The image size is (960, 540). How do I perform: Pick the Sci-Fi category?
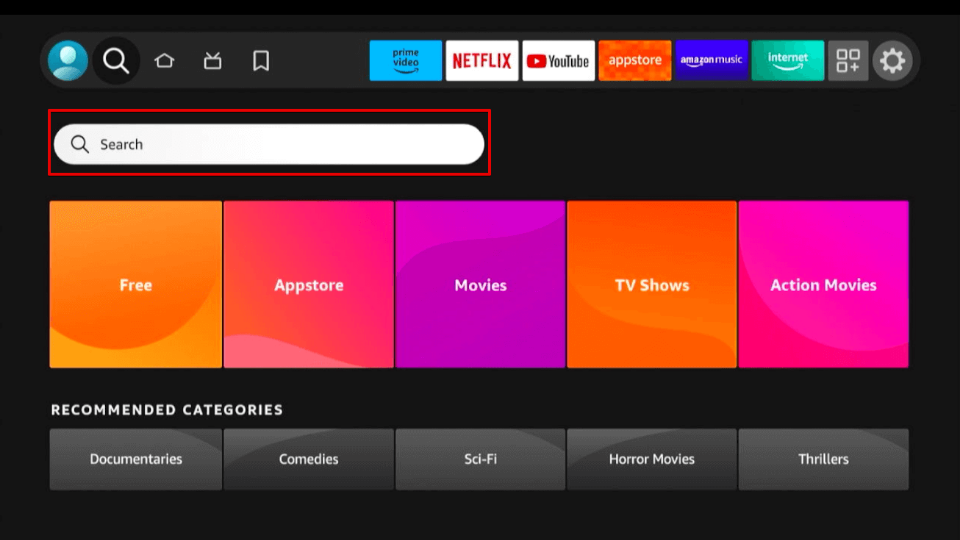coord(480,459)
